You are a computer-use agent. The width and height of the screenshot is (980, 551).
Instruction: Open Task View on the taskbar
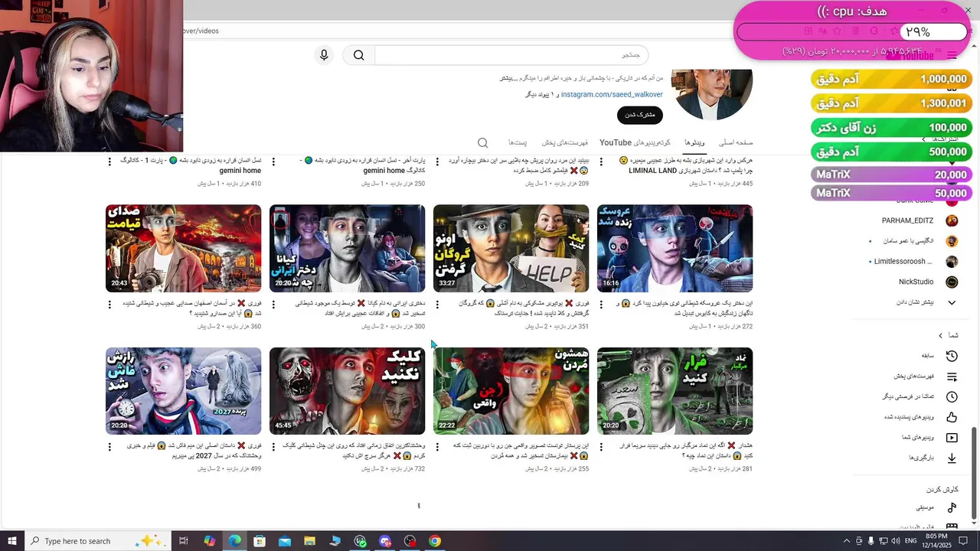(x=184, y=541)
